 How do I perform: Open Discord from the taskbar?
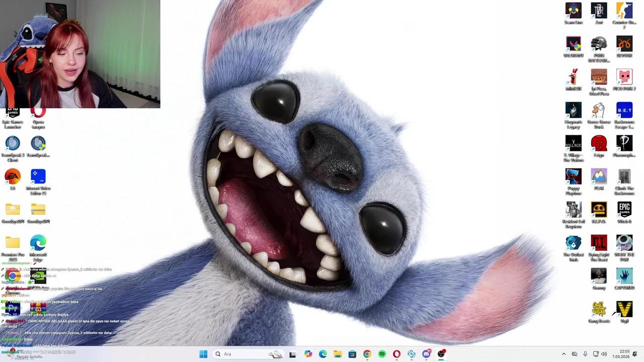pos(426,354)
